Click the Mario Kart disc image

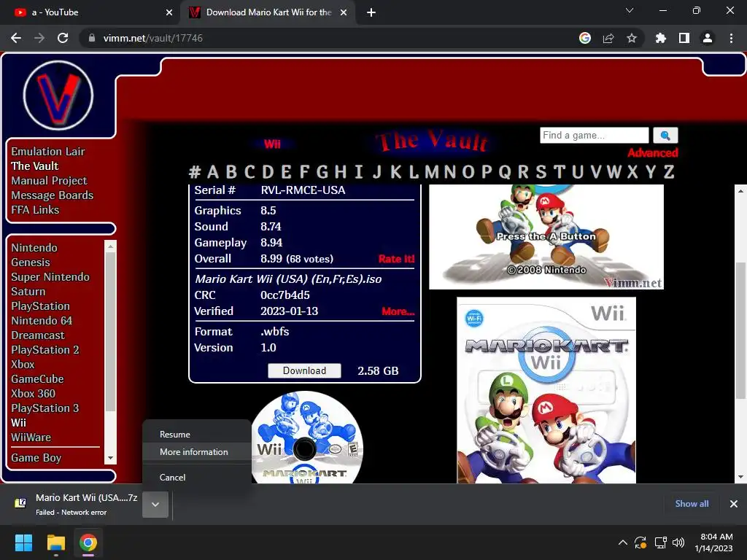[307, 437]
